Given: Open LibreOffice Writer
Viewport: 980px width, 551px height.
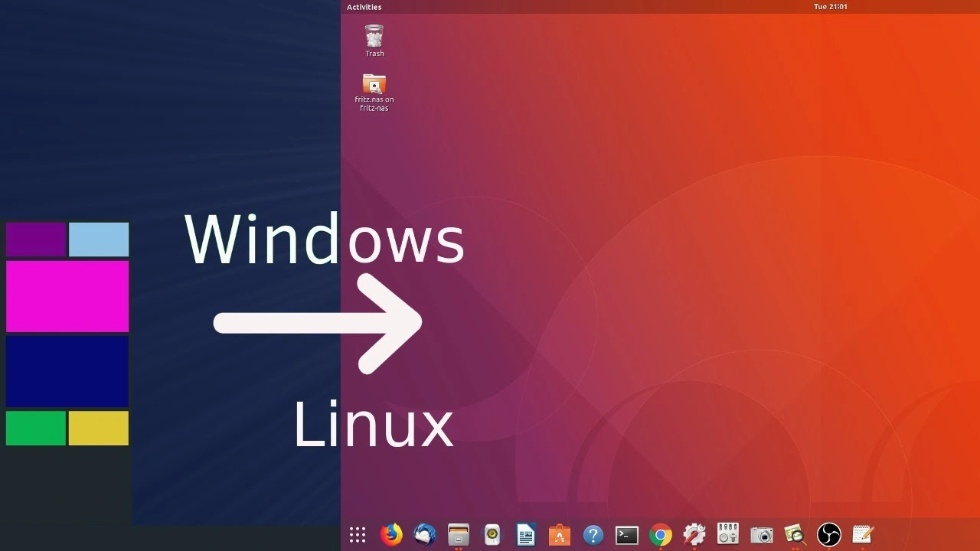Looking at the screenshot, I should 526,534.
